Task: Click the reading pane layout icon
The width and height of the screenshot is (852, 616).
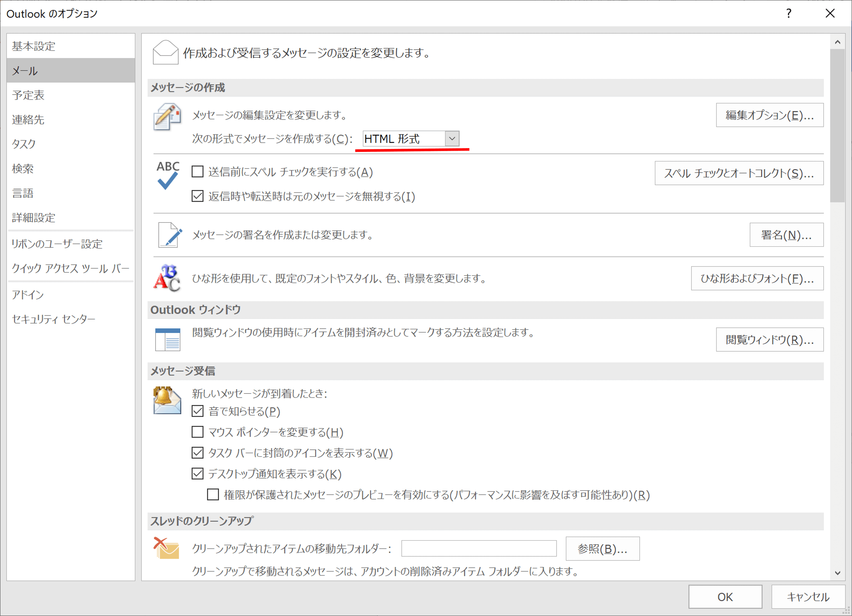Action: (168, 340)
